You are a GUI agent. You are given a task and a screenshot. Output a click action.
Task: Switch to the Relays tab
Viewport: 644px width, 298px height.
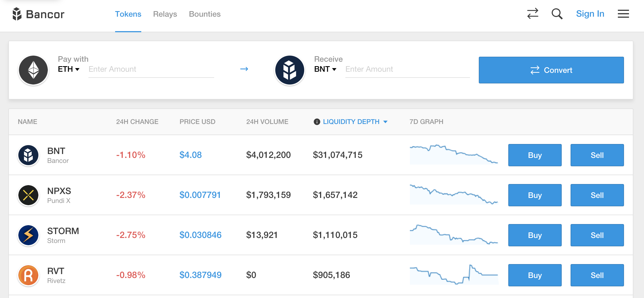165,14
